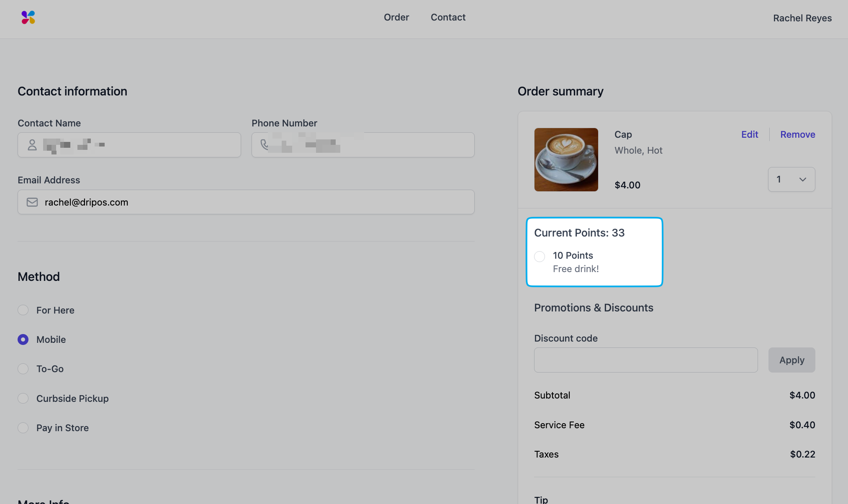848x504 pixels.
Task: Open Rachel Reyes account menu
Action: [802, 18]
